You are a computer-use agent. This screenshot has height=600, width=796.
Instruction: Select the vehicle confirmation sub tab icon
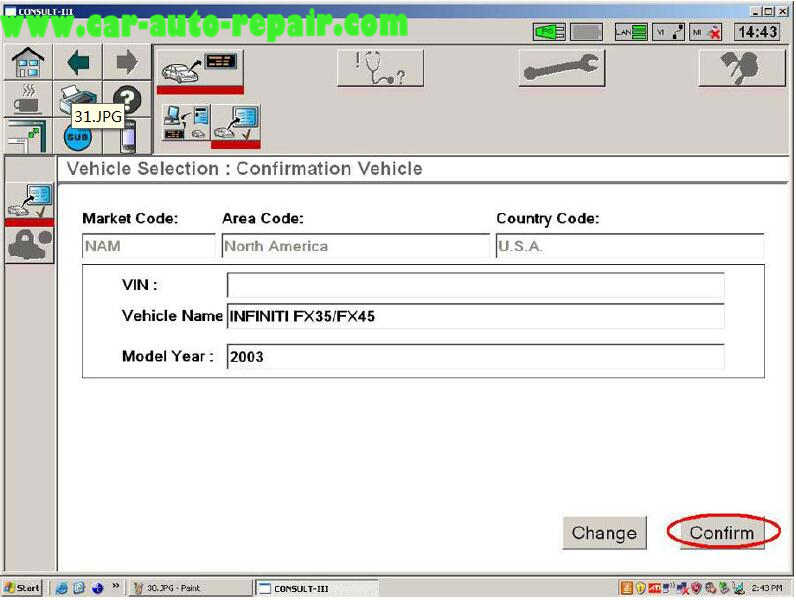pos(236,124)
